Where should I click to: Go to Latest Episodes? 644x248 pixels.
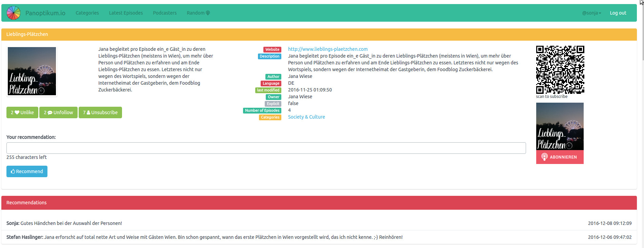(x=126, y=13)
